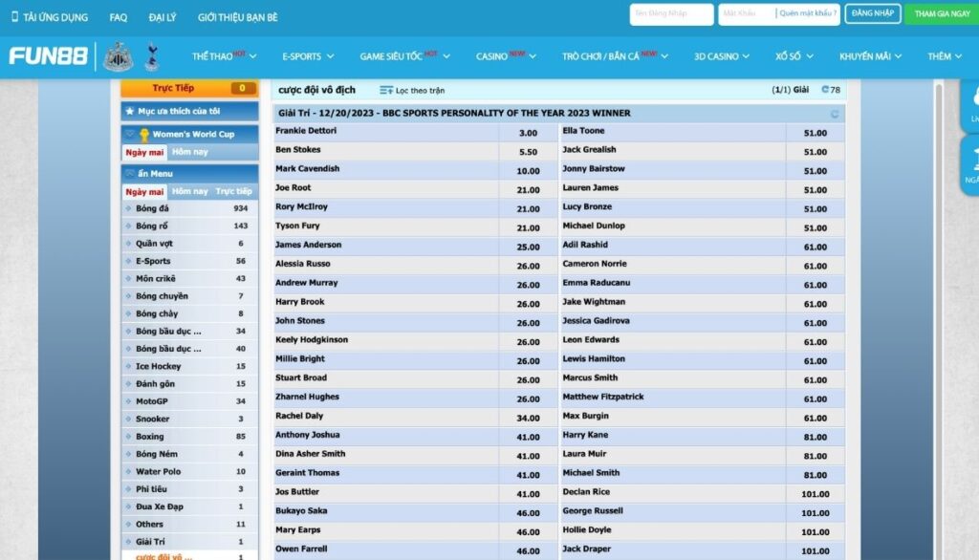
Task: Click the refresh icon in the BBC Sports Personality header
Action: (835, 114)
